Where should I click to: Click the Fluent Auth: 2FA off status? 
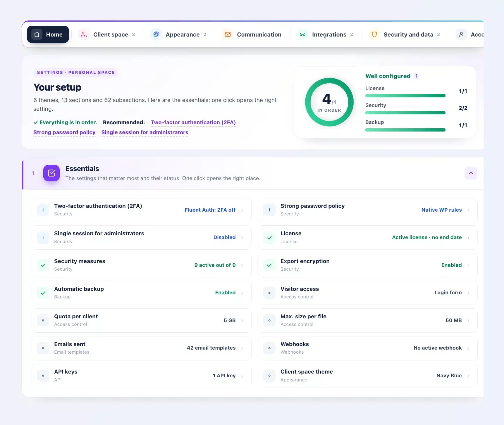(210, 210)
